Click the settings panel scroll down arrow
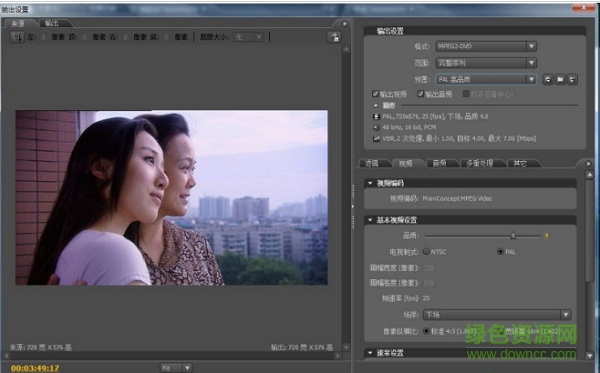This screenshot has width=600, height=373. click(x=590, y=355)
